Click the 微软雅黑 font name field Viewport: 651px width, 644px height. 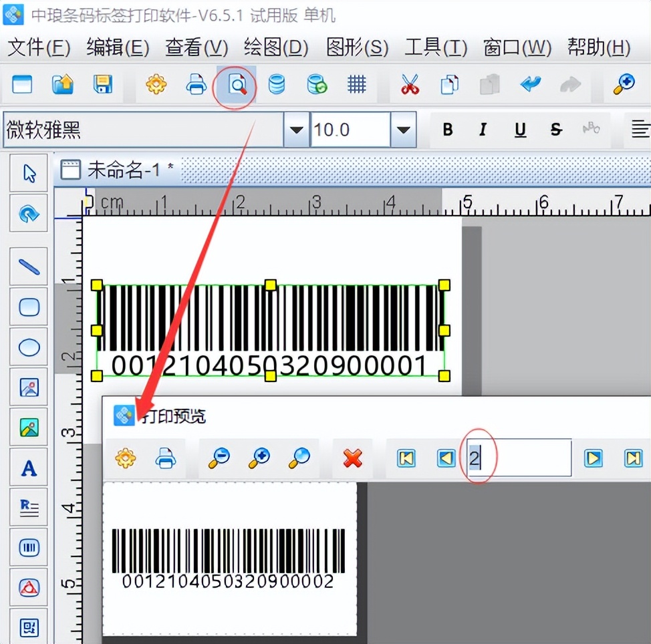pyautogui.click(x=144, y=130)
